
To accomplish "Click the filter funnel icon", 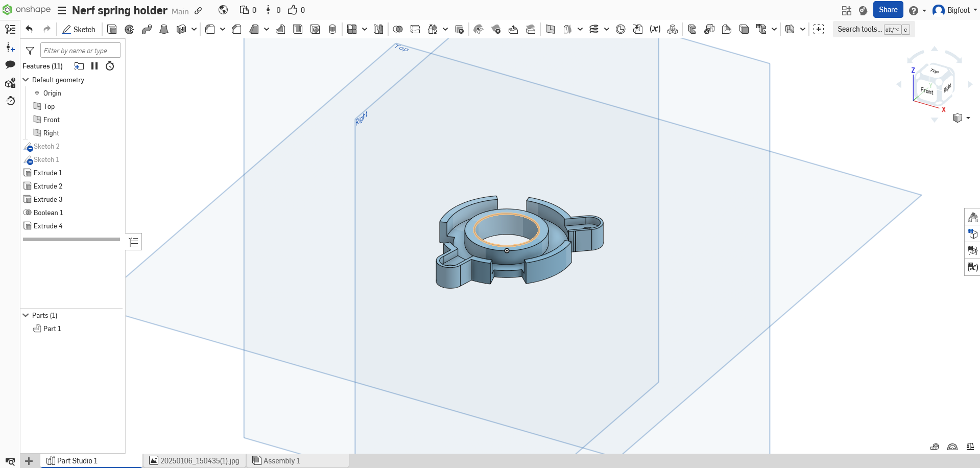I will [30, 51].
